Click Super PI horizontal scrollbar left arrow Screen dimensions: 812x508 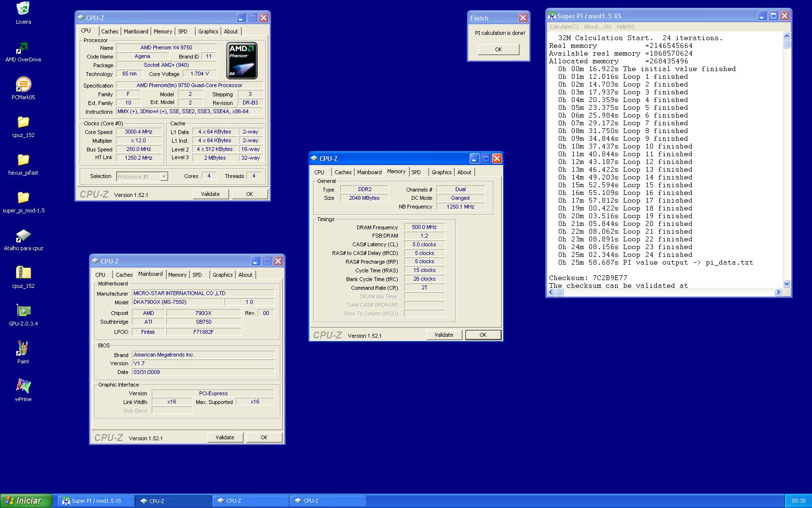(x=551, y=292)
